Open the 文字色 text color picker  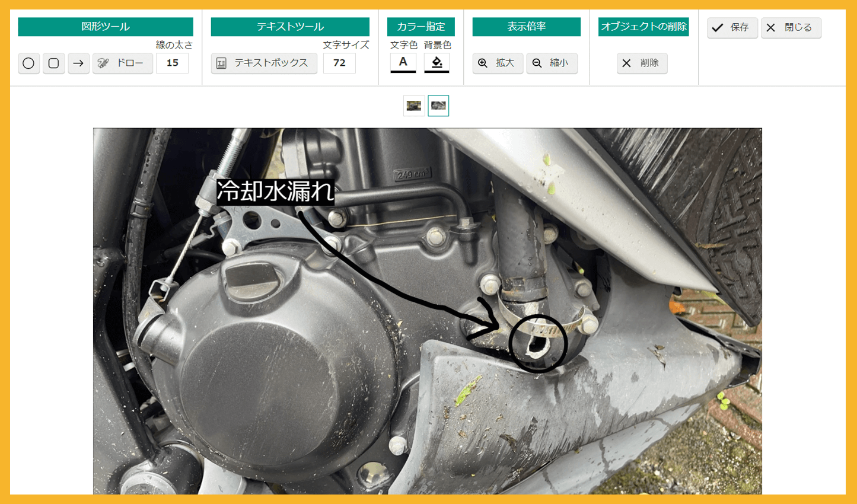[x=403, y=63]
